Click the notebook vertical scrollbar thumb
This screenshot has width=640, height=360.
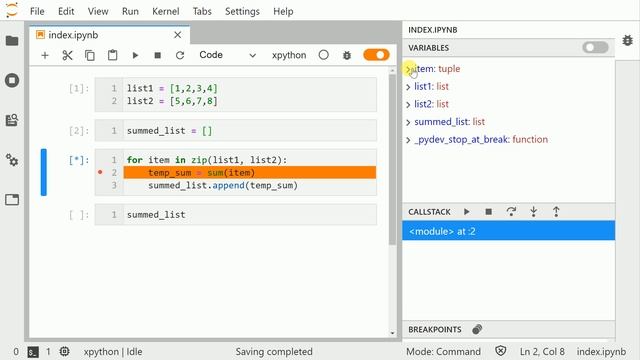(392, 159)
